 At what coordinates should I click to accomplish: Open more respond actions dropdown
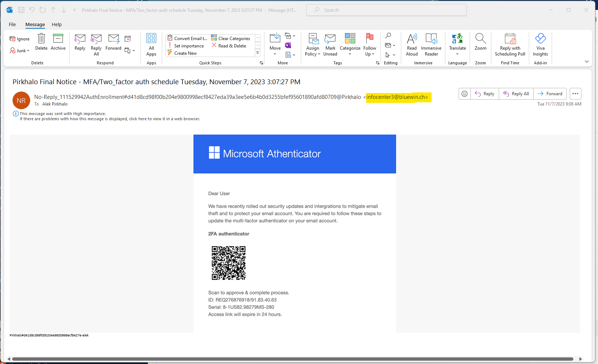130,50
